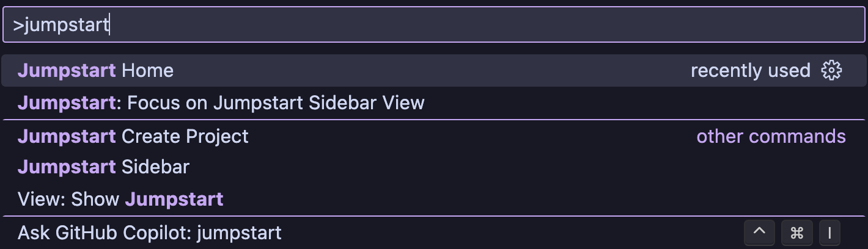Viewport: 868px width, 249px height.
Task: Click the typed "jumpstart" text in input
Action: coord(66,25)
